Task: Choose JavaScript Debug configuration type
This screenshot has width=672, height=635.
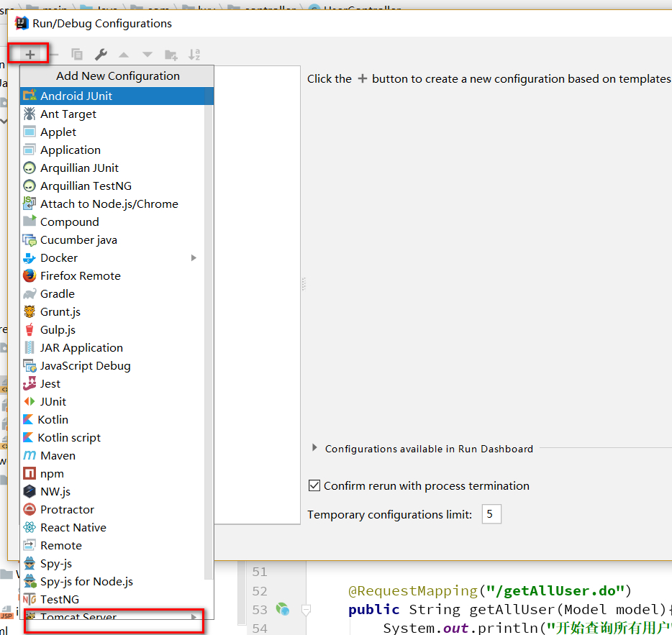Action: click(117, 365)
